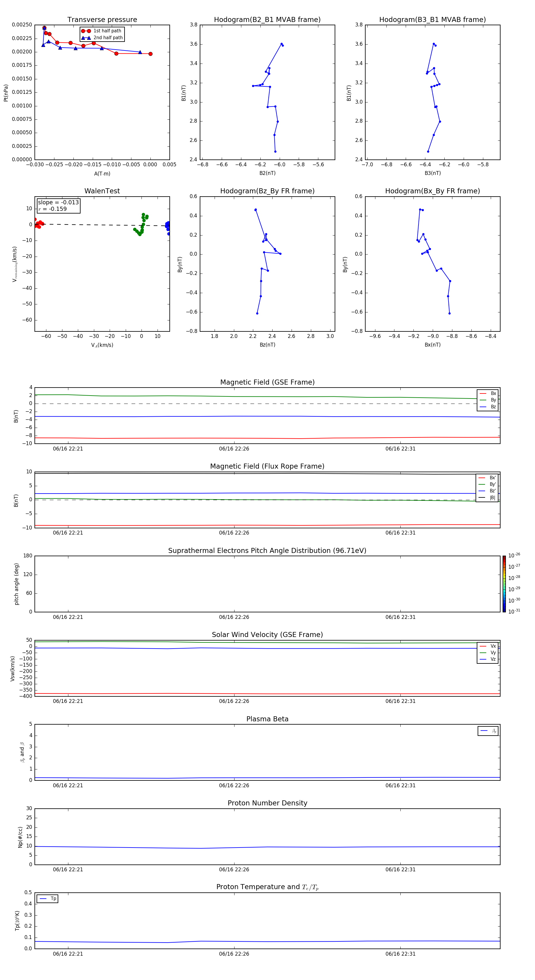The width and height of the screenshot is (535, 980).
Task: Click the 'Hodogram(B3_B1 MVAB frame)' title
Action: click(x=432, y=20)
